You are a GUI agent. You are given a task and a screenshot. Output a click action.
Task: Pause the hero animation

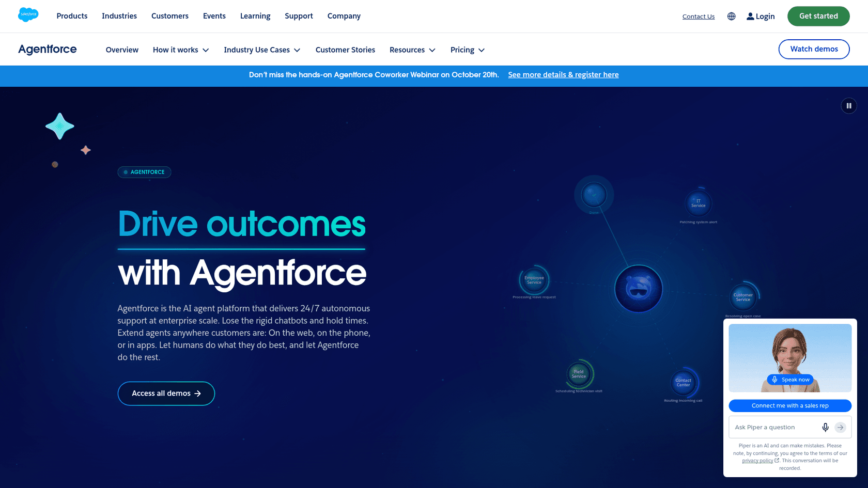[849, 106]
